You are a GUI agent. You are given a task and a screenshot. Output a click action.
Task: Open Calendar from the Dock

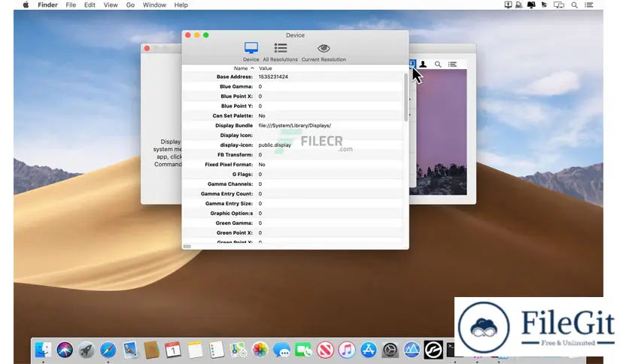pyautogui.click(x=173, y=350)
